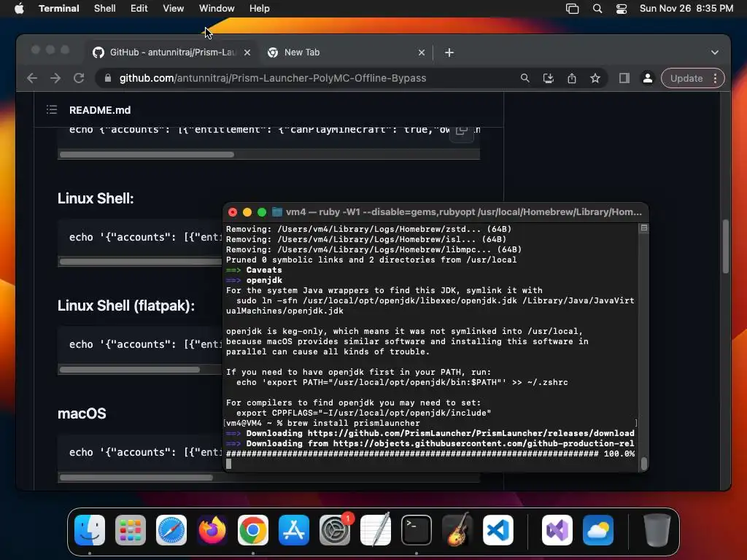Screen dimensions: 747x560
Task: Open the Apple menu
Action: (19, 9)
